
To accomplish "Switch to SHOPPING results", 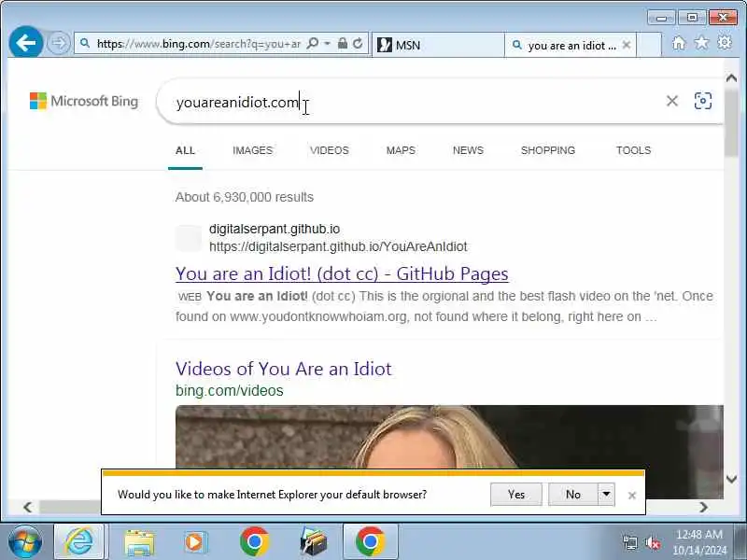I will coord(548,150).
